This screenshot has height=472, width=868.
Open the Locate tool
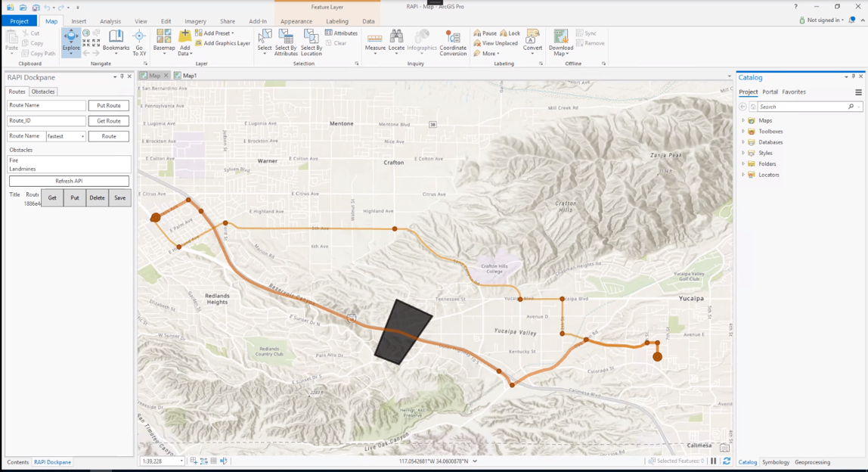point(396,42)
